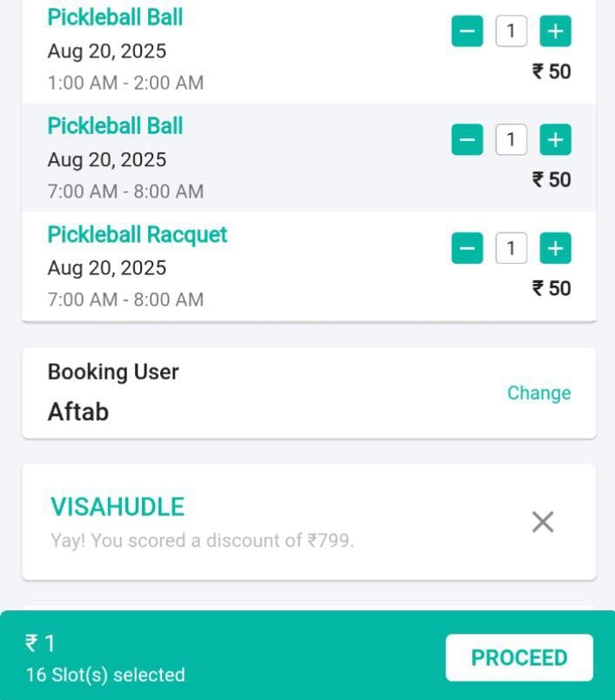Select the 1:00 AM Pickleball Ball title

pyautogui.click(x=115, y=17)
